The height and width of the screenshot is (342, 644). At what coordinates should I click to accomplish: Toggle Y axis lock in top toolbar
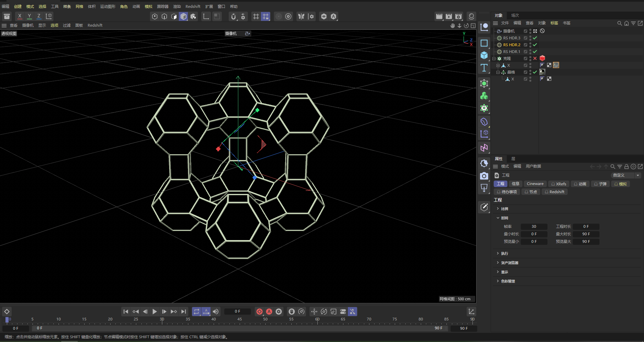(x=29, y=16)
